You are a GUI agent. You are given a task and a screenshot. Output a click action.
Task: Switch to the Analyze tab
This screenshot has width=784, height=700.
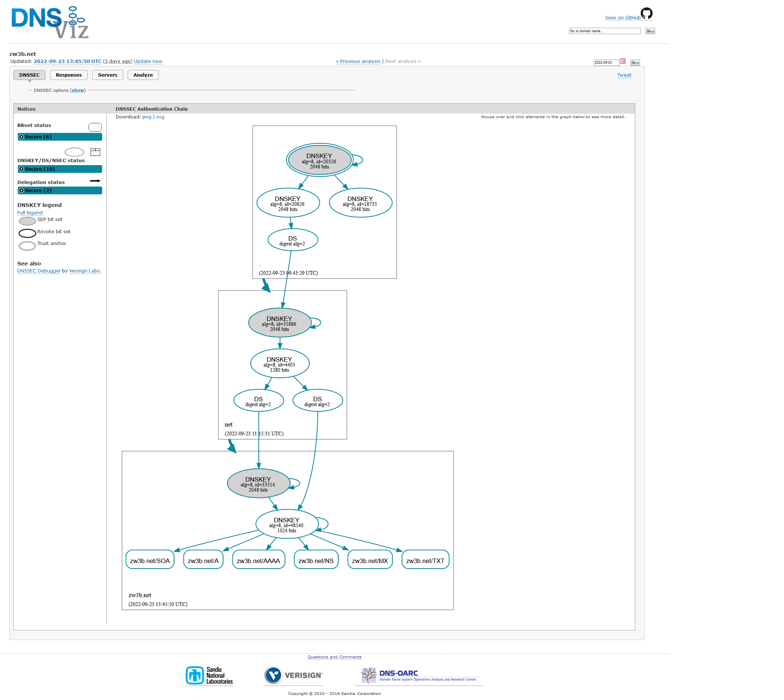pyautogui.click(x=143, y=75)
